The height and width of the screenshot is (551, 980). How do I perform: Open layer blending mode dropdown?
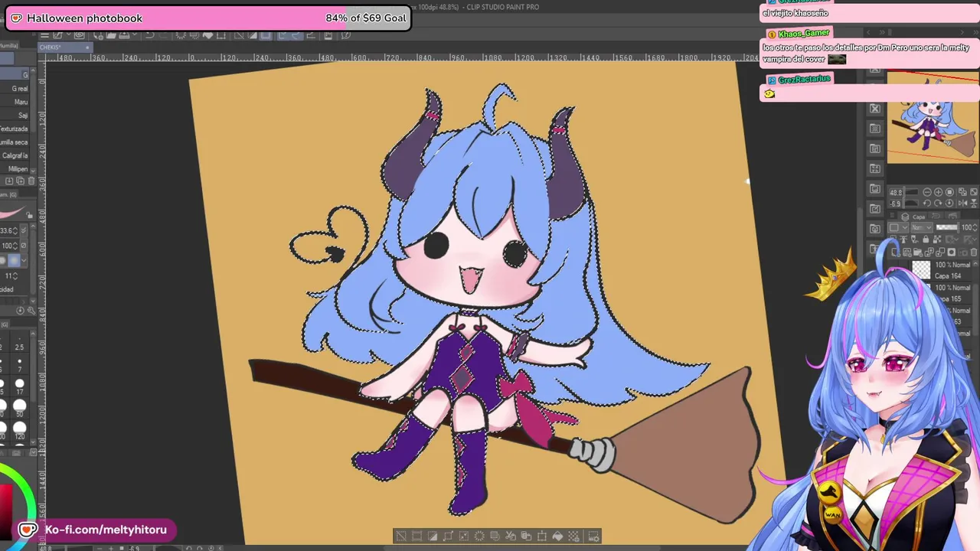click(x=922, y=227)
